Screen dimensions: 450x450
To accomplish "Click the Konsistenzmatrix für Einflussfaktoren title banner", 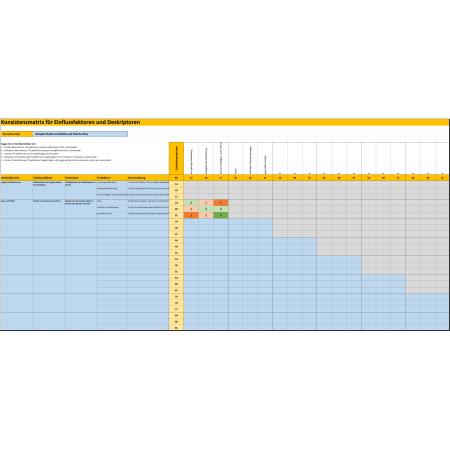I will pos(225,122).
